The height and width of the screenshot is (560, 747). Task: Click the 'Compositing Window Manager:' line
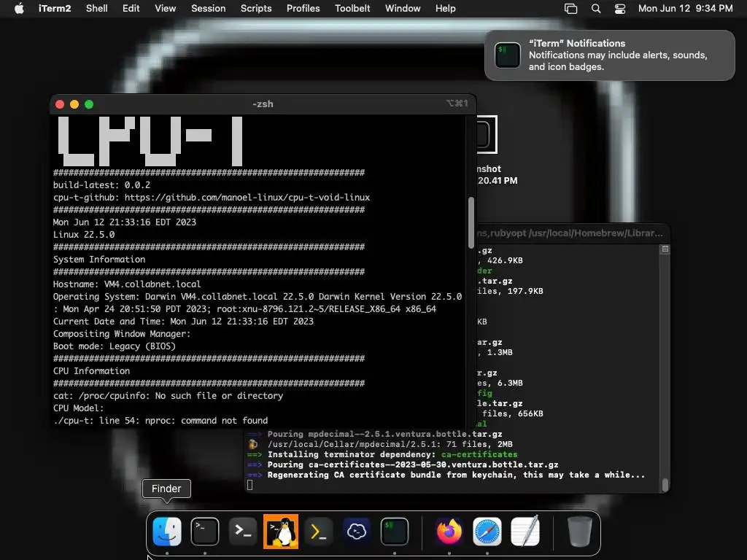click(122, 334)
